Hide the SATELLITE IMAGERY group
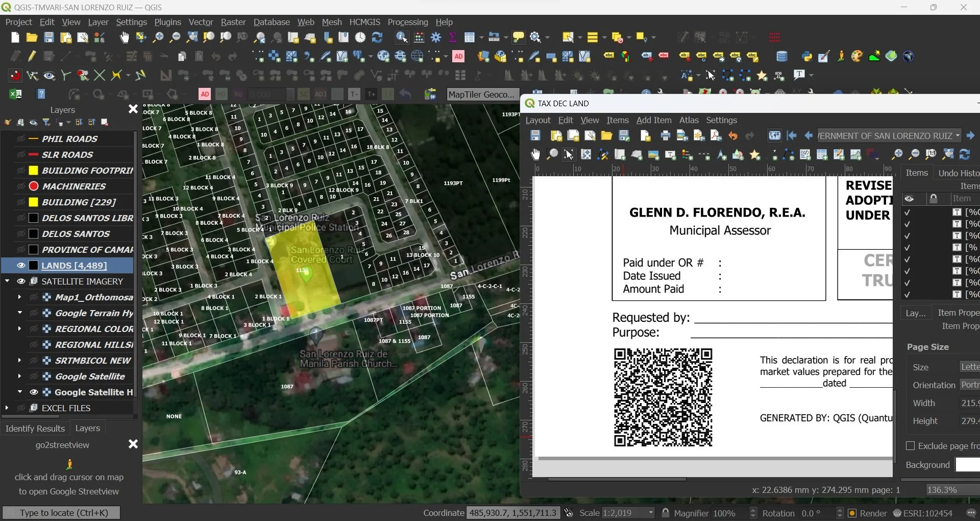This screenshot has height=521, width=980. point(21,281)
